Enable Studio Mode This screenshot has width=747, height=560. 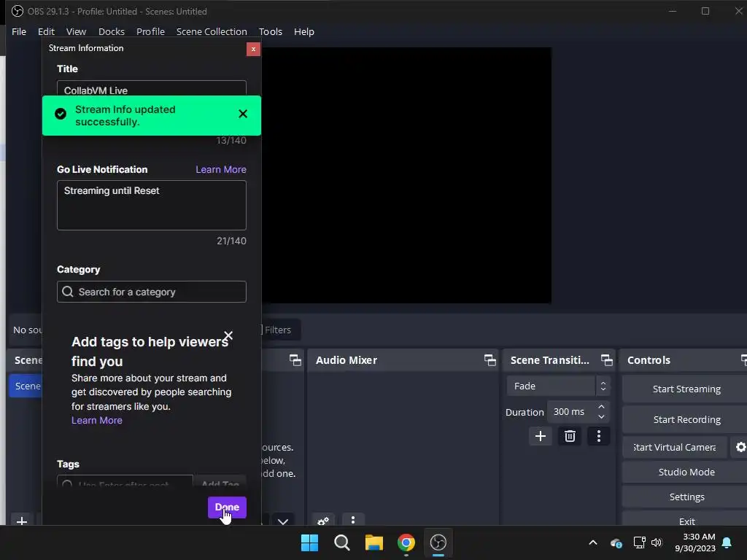686,472
